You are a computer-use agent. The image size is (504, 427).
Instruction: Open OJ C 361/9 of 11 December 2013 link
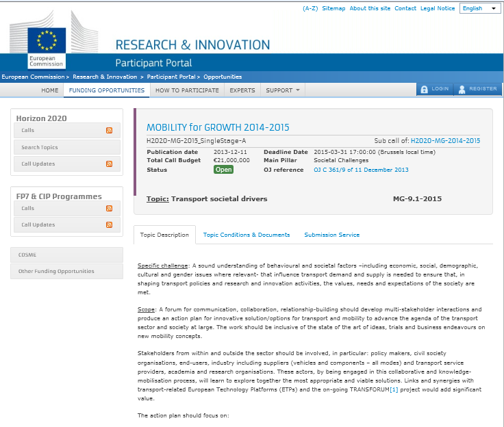[361, 170]
